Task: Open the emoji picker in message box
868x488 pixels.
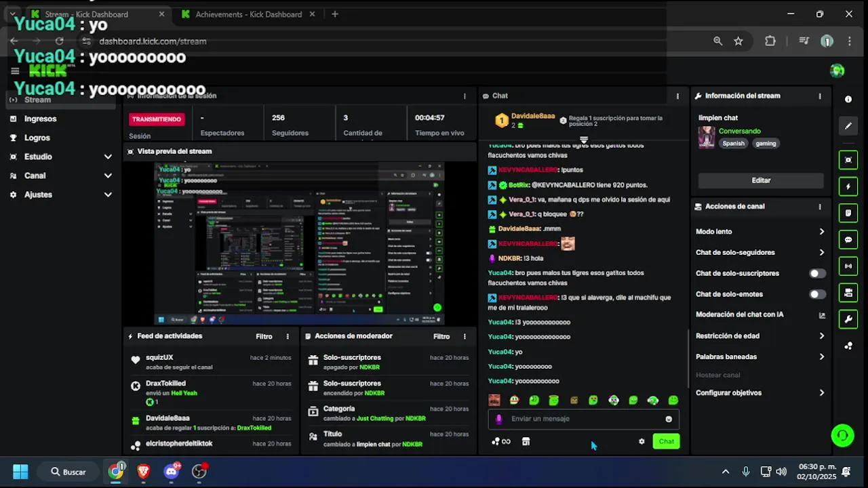Action: [669, 419]
